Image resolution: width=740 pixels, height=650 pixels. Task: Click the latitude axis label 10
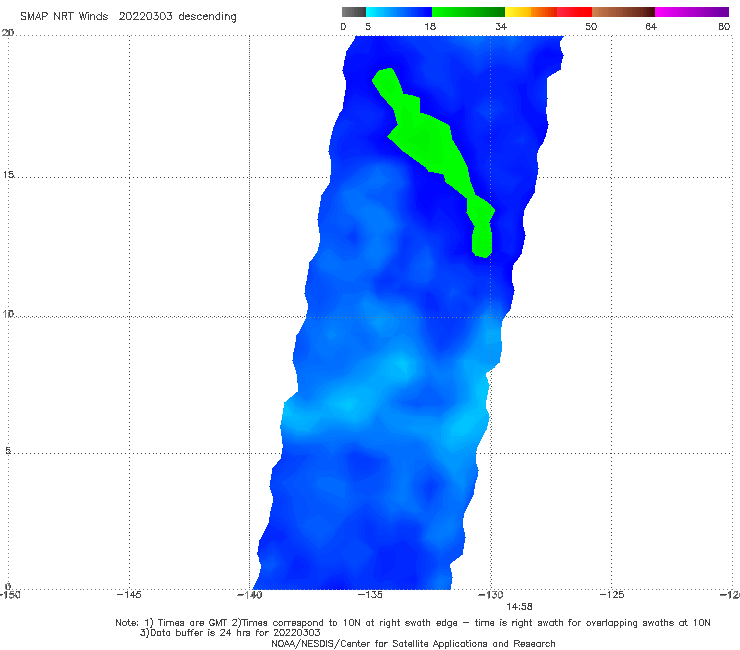click(8, 313)
